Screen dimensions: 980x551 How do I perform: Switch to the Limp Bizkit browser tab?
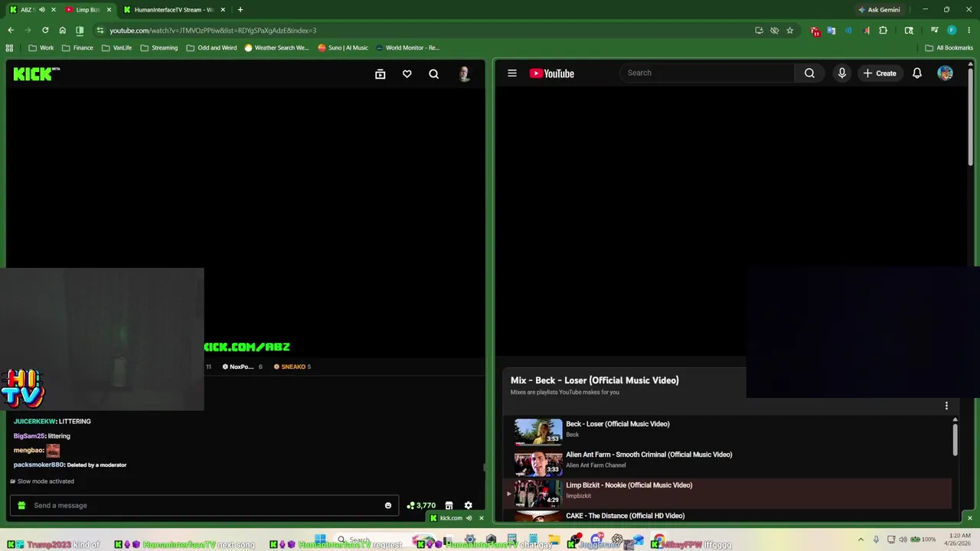[x=89, y=10]
